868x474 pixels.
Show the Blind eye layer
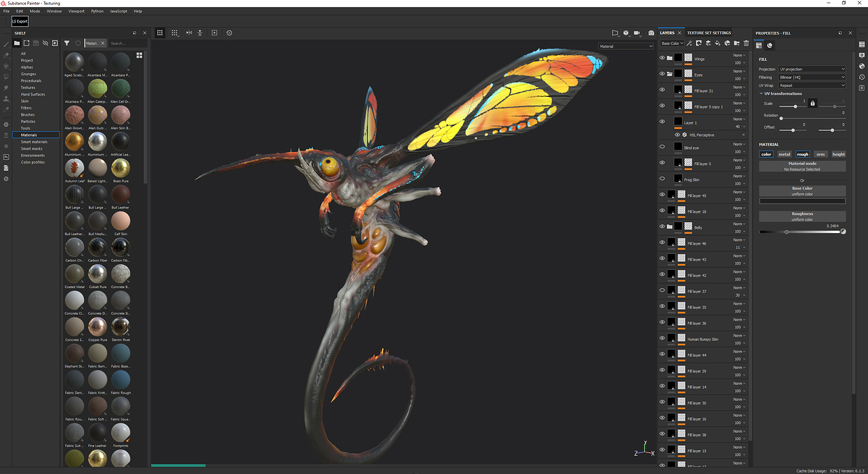pyautogui.click(x=661, y=147)
